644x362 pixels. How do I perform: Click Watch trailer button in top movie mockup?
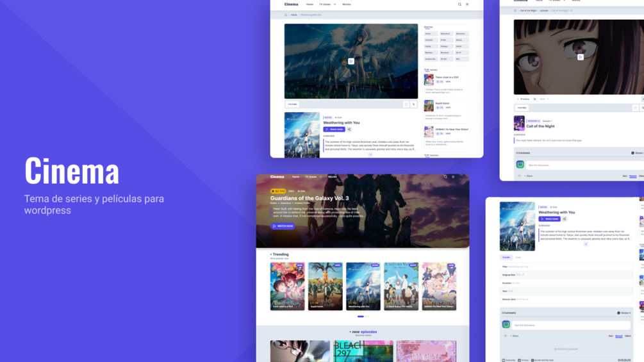pos(334,129)
